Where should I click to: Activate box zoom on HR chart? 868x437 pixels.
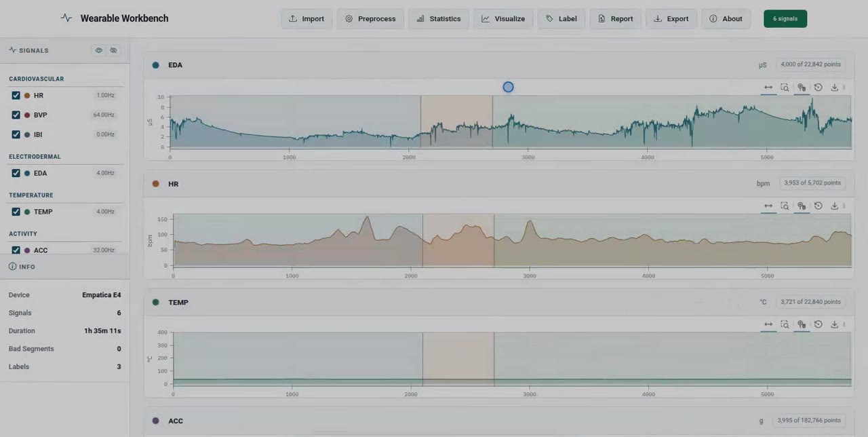tap(785, 206)
